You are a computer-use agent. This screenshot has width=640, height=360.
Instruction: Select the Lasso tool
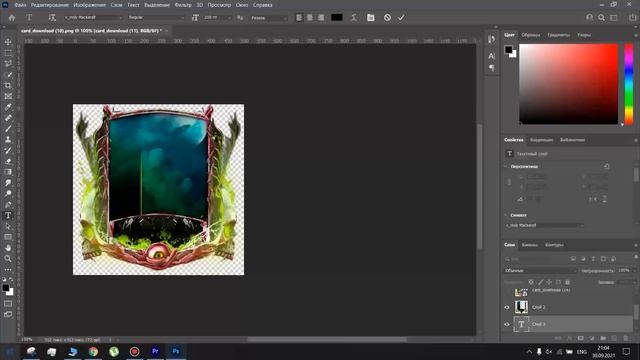(8, 64)
